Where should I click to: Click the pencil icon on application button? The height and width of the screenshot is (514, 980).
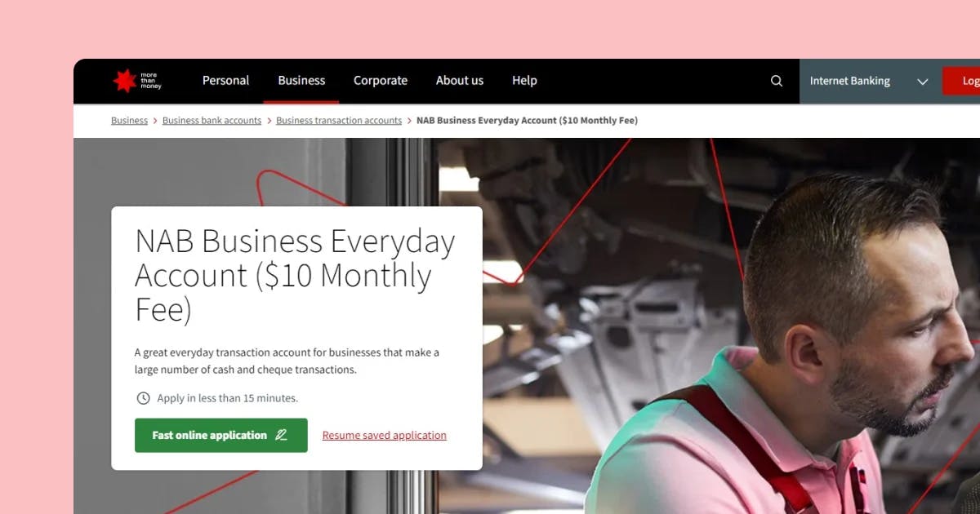point(281,435)
